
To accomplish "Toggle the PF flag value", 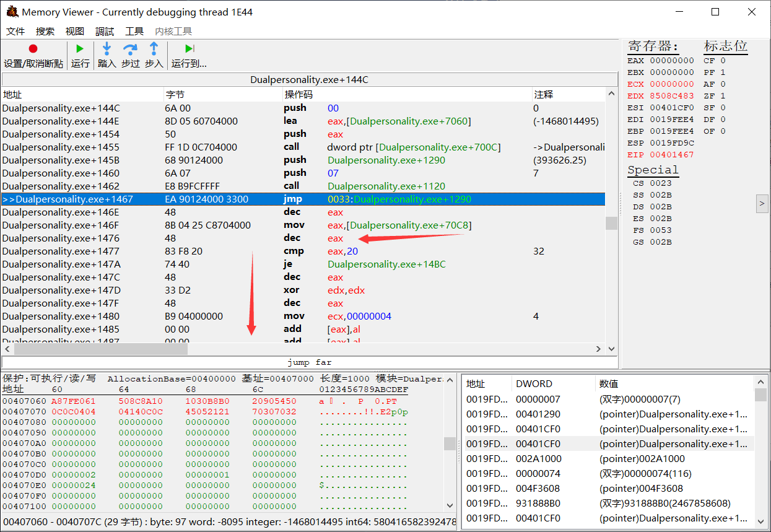I will pos(723,72).
